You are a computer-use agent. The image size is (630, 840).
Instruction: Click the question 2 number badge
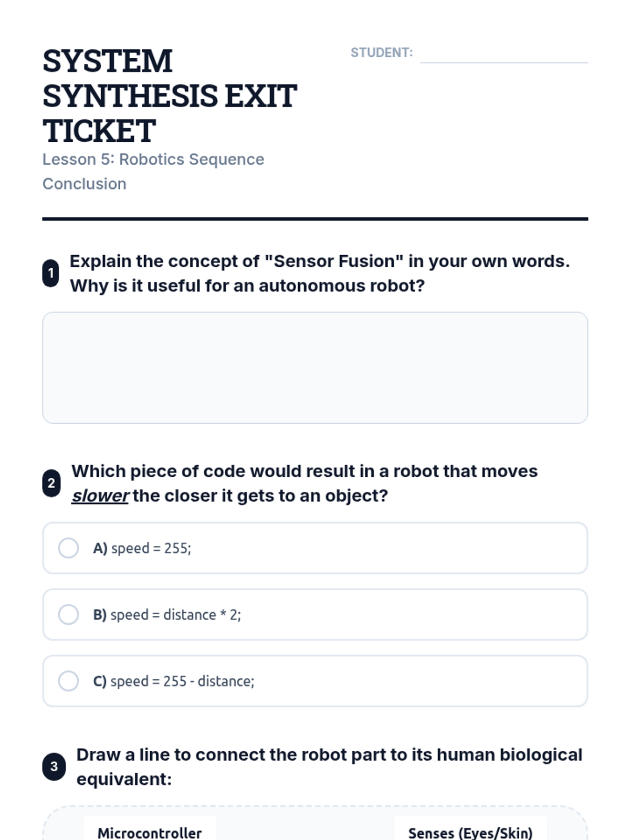pos(51,483)
